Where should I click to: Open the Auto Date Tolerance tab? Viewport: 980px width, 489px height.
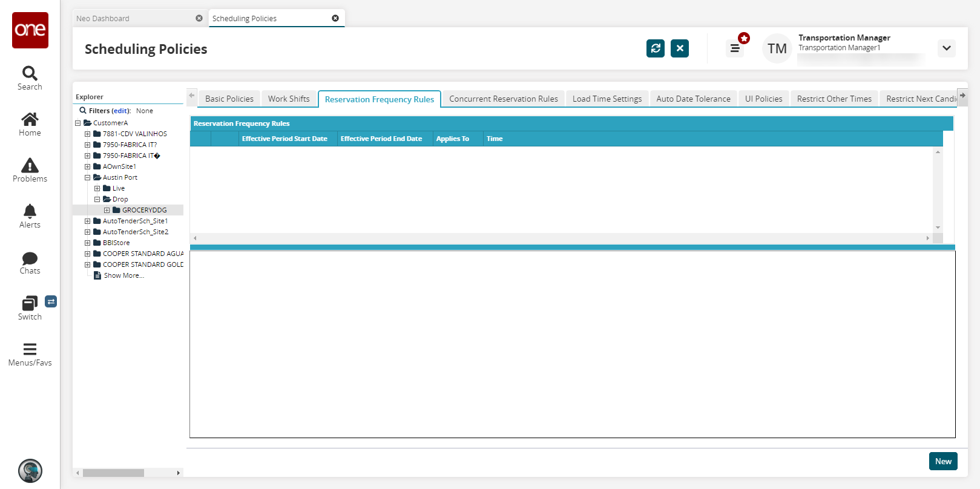click(x=694, y=99)
